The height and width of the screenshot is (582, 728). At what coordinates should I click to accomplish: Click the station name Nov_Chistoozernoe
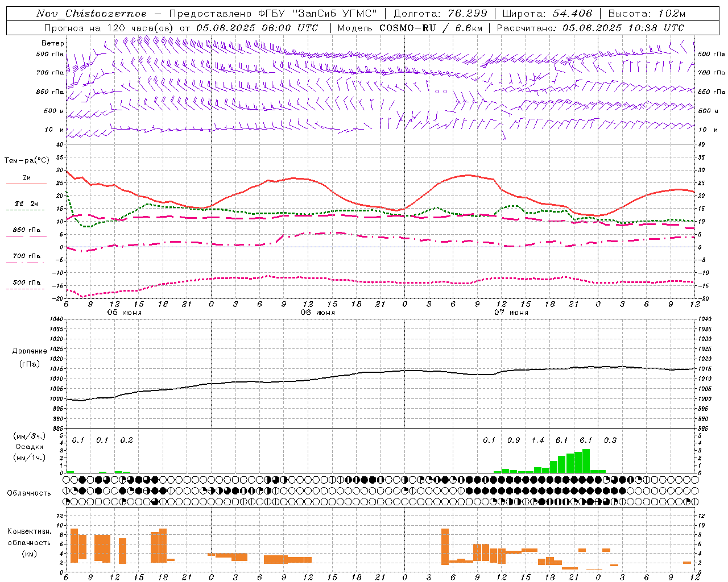pos(91,14)
